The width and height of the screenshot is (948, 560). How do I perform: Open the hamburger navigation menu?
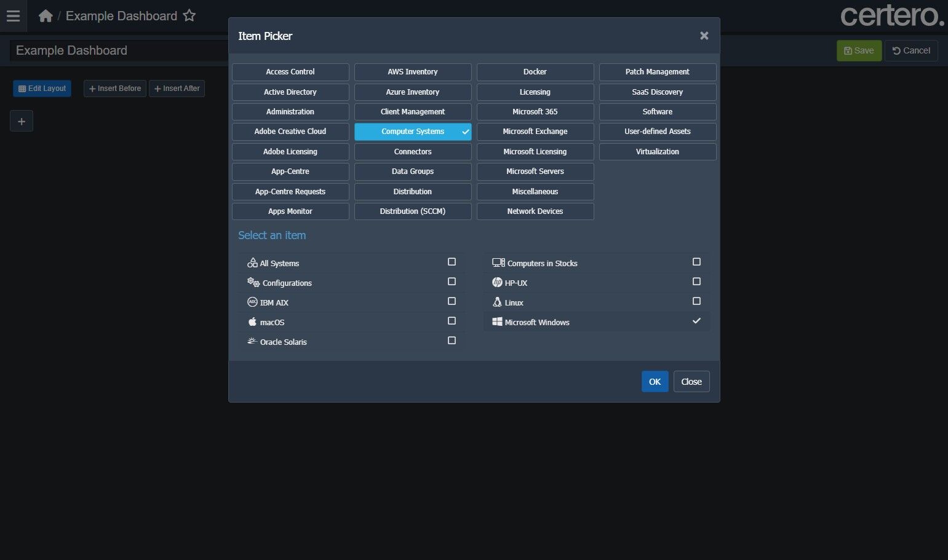pyautogui.click(x=13, y=16)
